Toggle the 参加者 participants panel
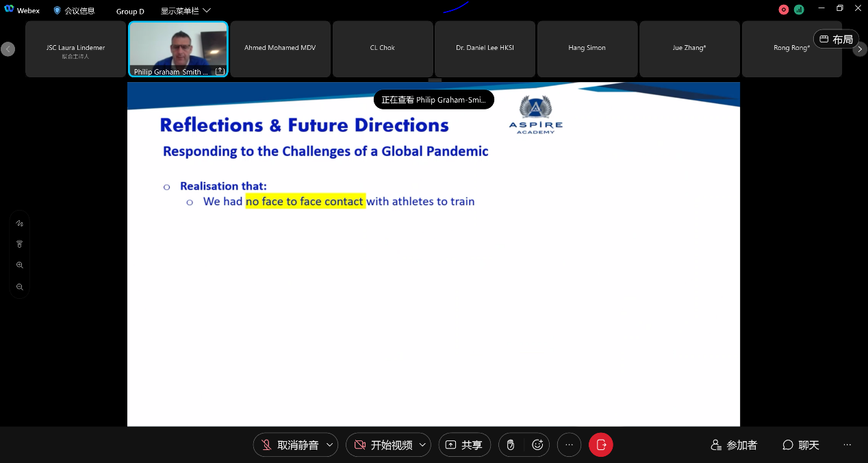The width and height of the screenshot is (868, 463). click(x=734, y=445)
